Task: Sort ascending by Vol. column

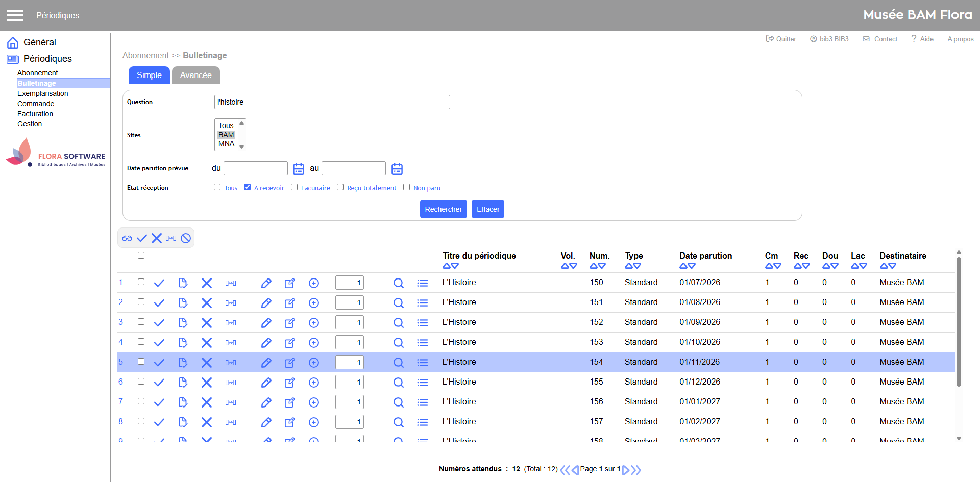Action: click(565, 266)
